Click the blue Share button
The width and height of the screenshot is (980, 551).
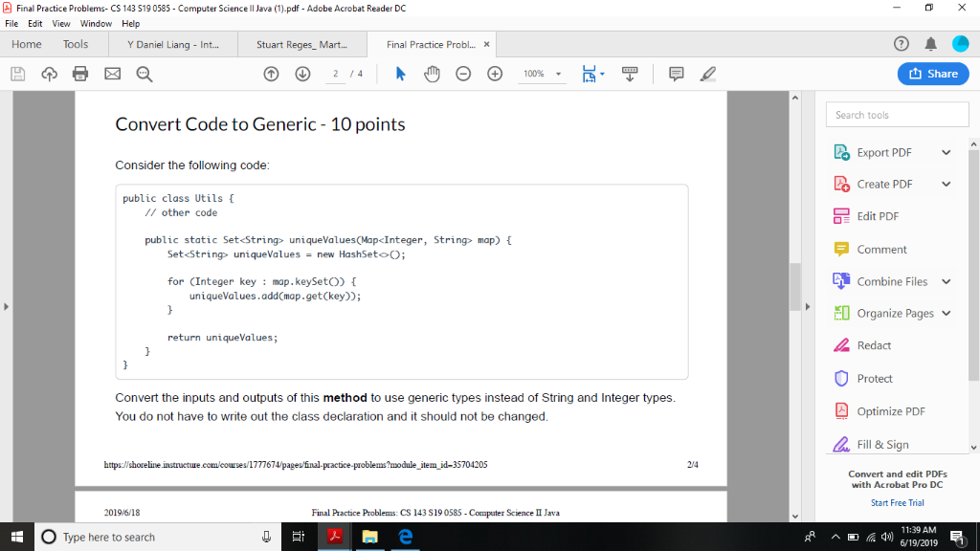[x=932, y=73]
